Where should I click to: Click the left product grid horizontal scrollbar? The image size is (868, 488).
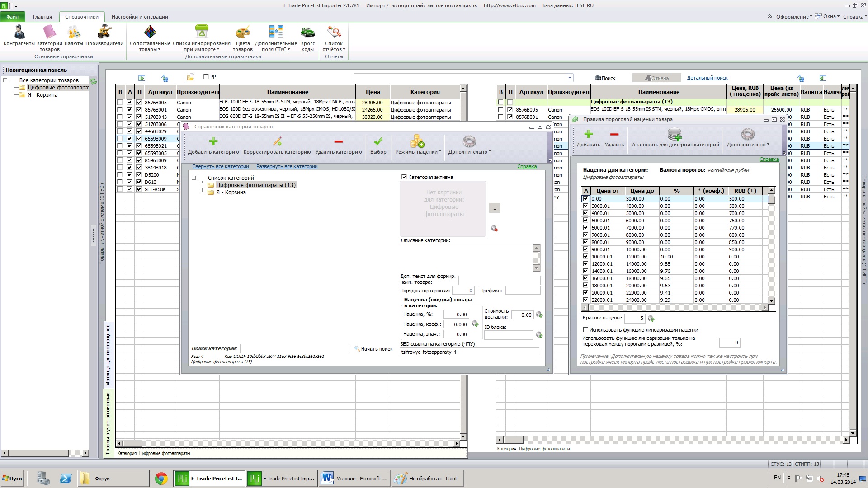point(289,444)
